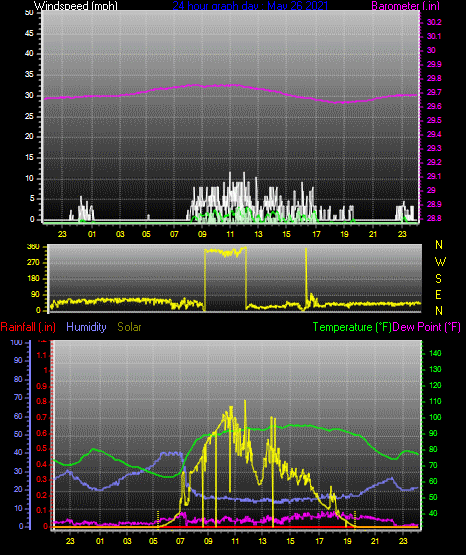Click the 0.2 rainfall scale value
466x555 pixels.
[x=42, y=495]
